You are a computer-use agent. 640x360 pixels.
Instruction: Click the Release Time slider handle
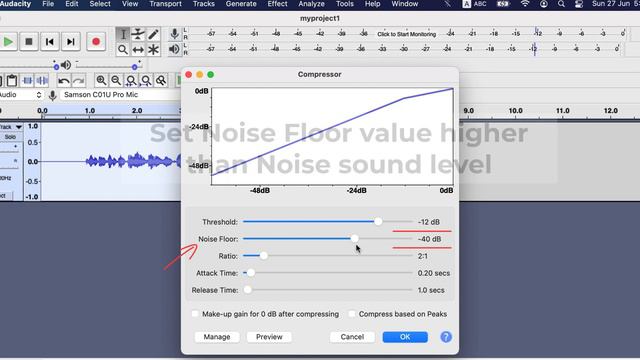(x=248, y=290)
